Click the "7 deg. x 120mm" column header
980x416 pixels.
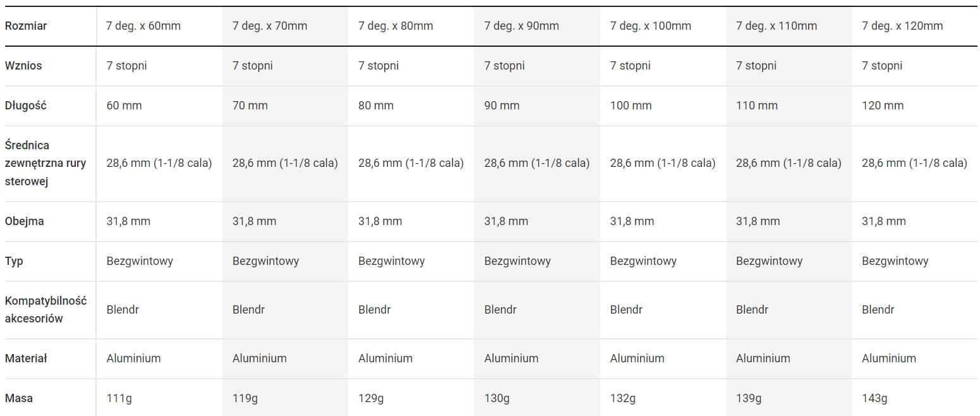tap(902, 26)
